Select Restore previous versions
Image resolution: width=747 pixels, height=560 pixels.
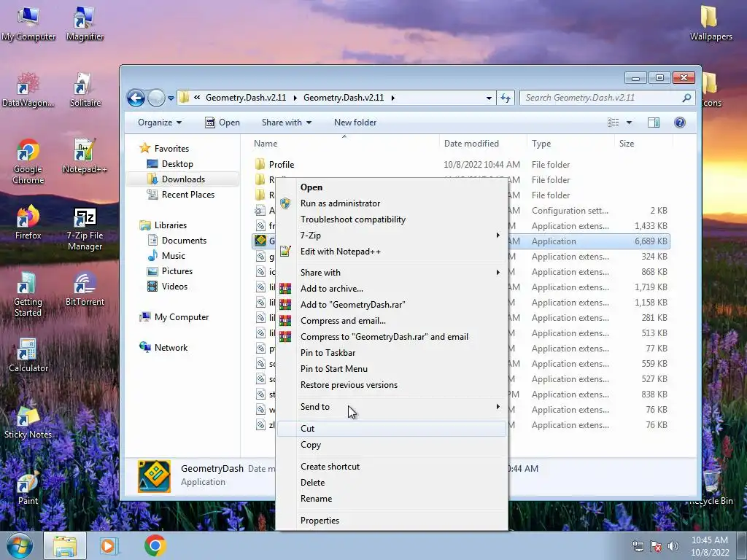coord(392,385)
